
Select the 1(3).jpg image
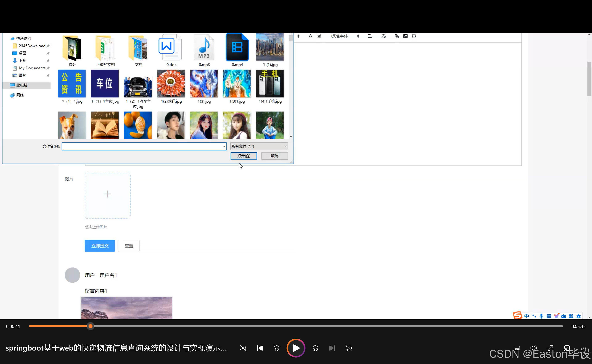204,87
